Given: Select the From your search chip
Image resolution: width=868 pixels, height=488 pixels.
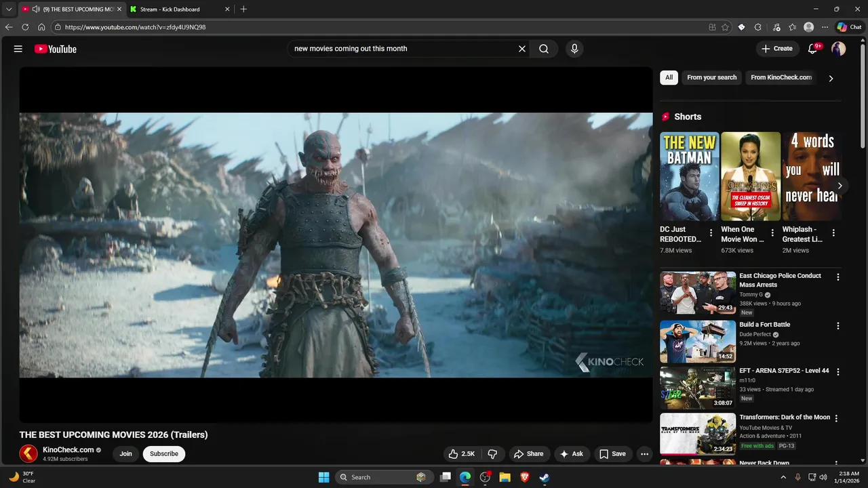Looking at the screenshot, I should tap(711, 77).
